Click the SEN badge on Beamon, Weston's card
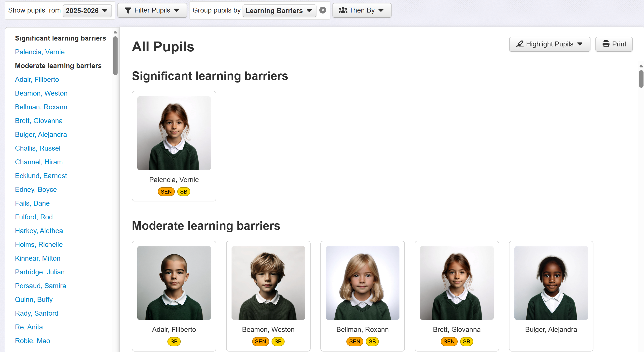Screen dimensions: 644x352 tap(260, 341)
